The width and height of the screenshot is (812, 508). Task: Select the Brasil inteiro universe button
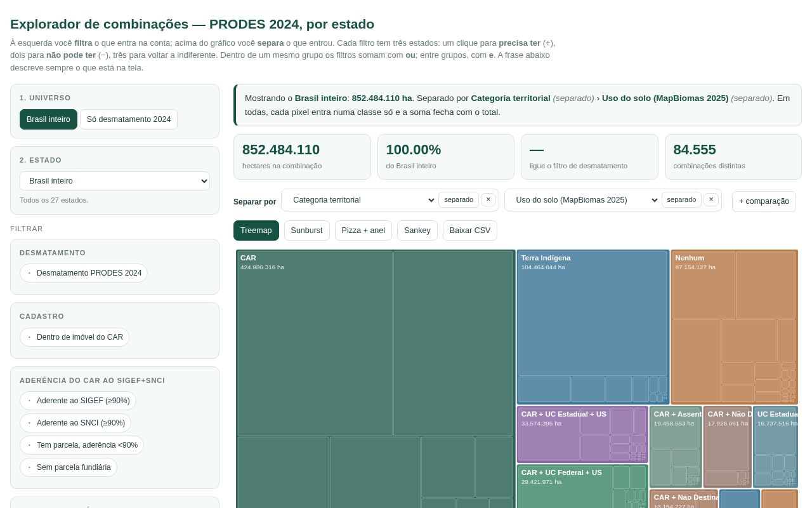(x=48, y=119)
